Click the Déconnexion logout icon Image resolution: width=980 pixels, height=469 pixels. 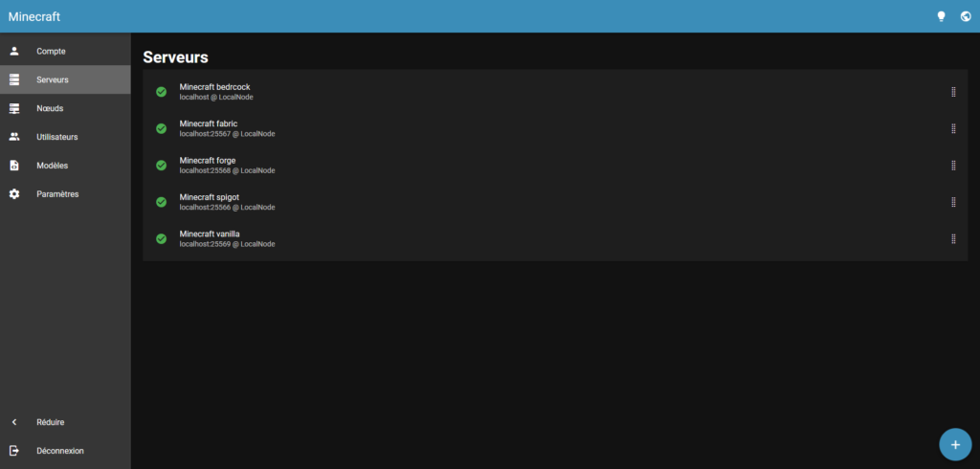(14, 451)
